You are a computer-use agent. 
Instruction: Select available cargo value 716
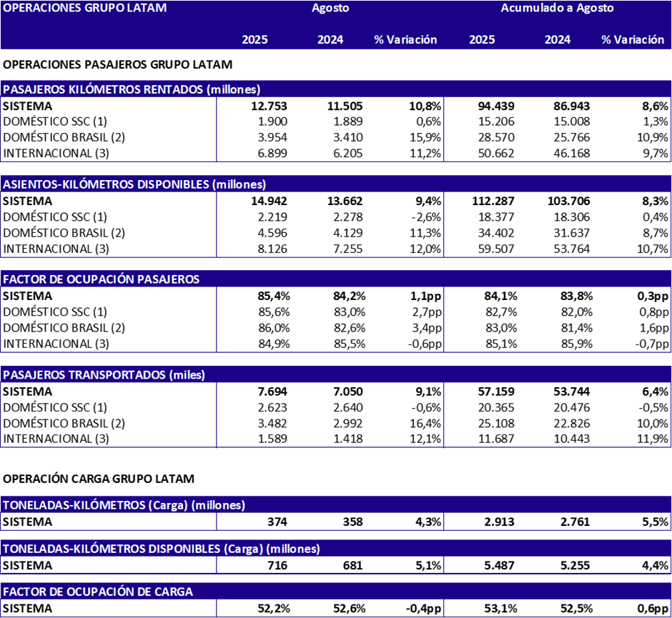click(277, 566)
